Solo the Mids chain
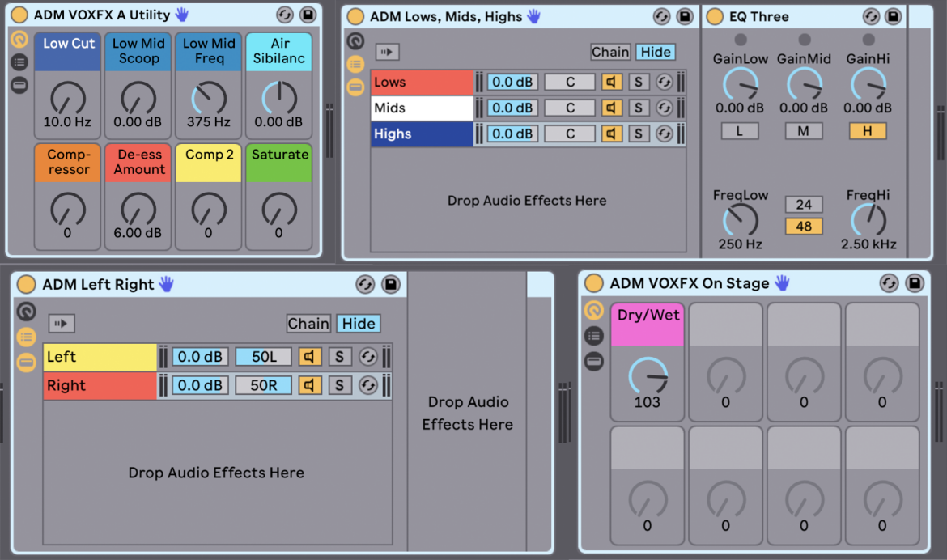 [639, 108]
